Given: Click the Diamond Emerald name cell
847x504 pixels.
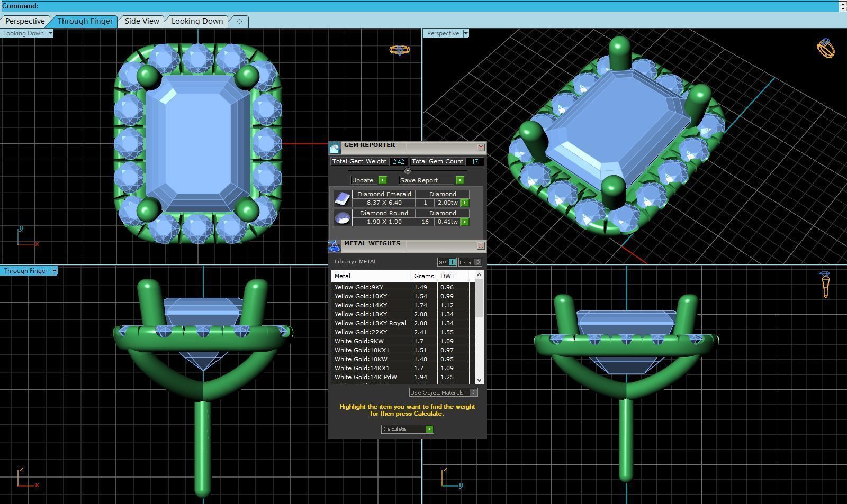Looking at the screenshot, I should (x=384, y=194).
